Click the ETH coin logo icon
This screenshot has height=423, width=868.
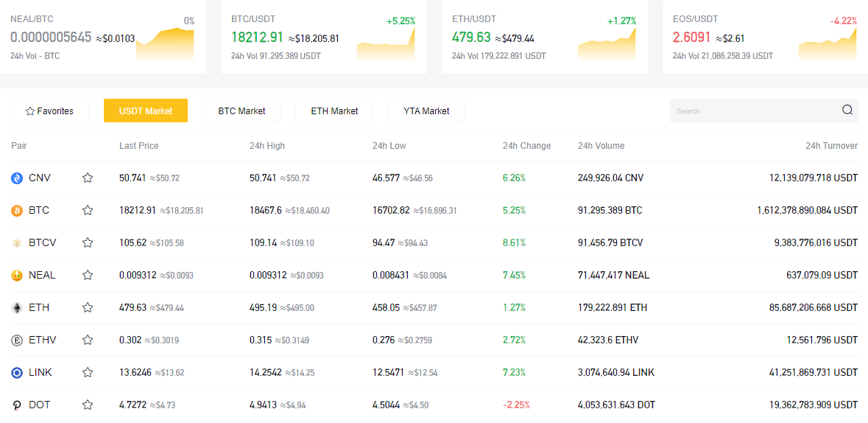pos(17,307)
